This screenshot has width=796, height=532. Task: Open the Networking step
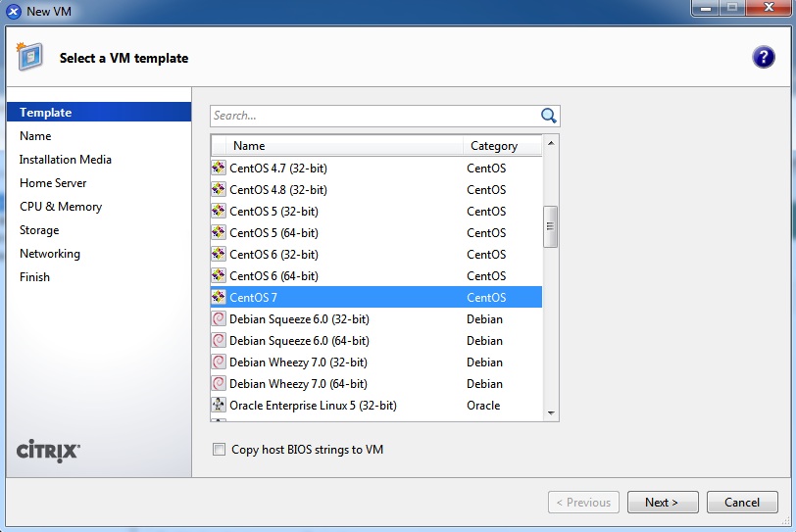[50, 254]
